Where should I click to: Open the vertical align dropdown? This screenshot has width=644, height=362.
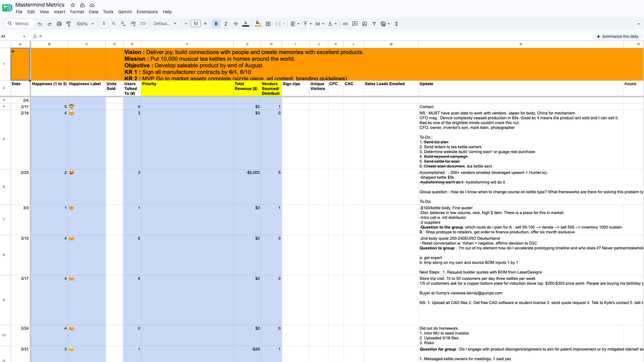click(307, 24)
